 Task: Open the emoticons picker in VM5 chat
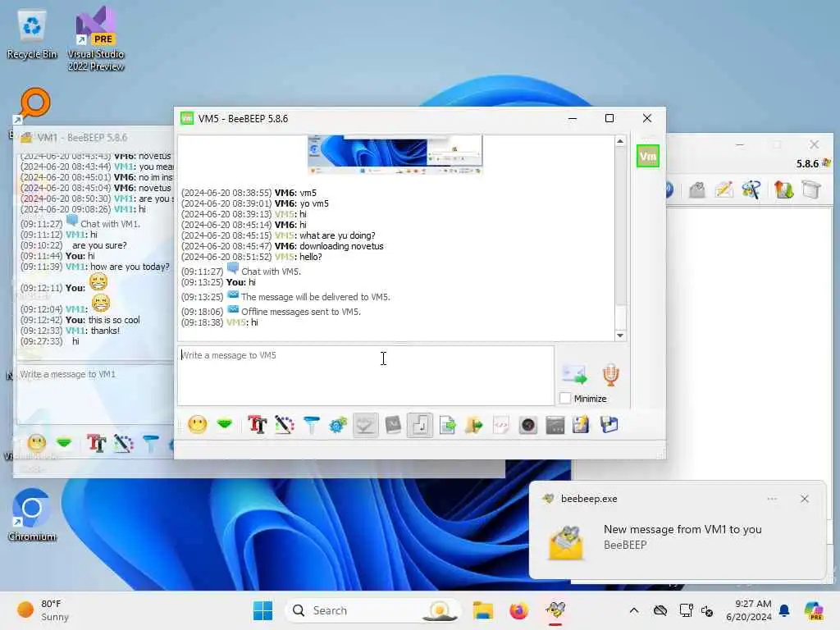point(197,425)
